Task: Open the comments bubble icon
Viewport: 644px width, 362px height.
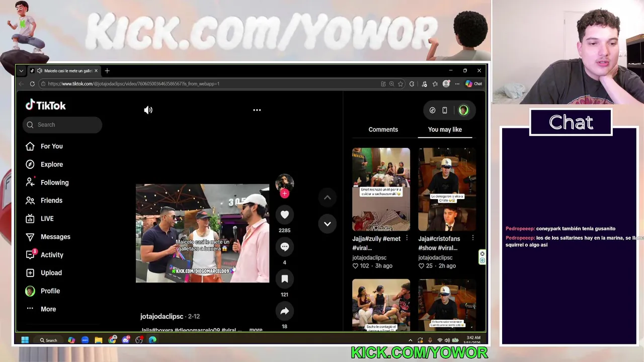Action: point(285,247)
